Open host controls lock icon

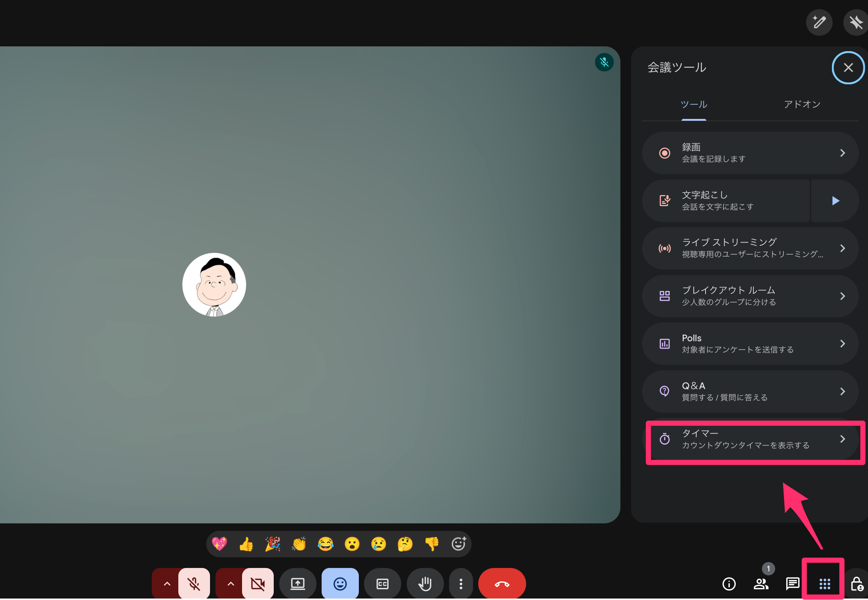857,584
